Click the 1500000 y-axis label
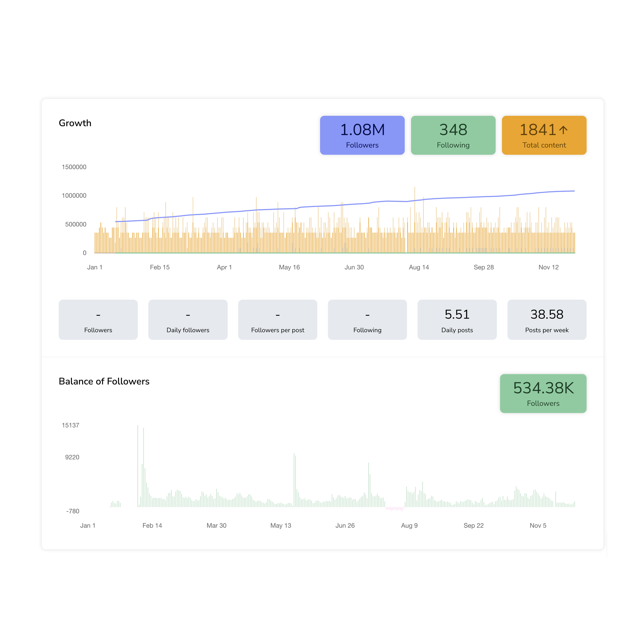The height and width of the screenshot is (644, 644). click(74, 167)
